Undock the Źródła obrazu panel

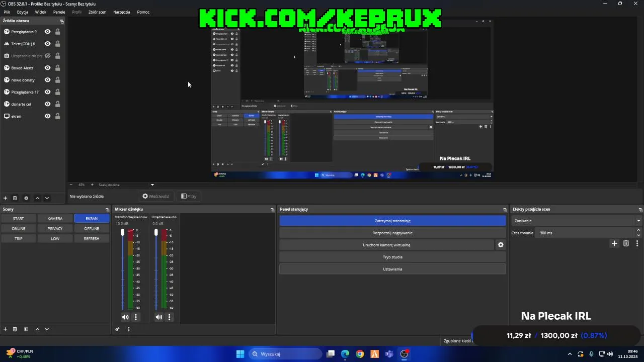click(x=62, y=21)
